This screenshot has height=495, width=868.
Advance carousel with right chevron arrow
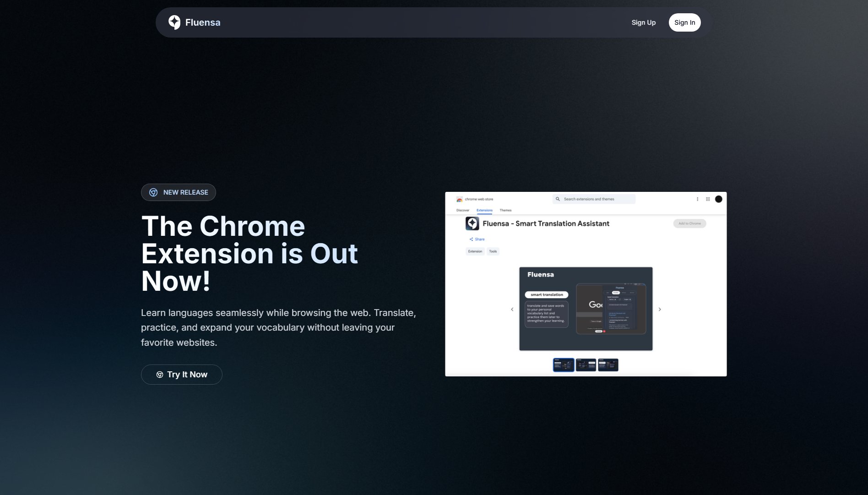pos(660,310)
